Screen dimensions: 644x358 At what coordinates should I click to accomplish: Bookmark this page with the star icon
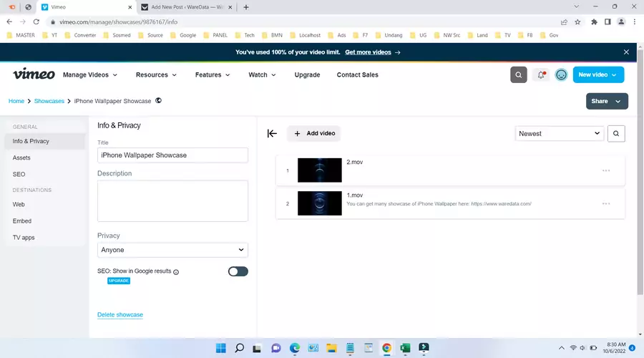click(x=577, y=21)
